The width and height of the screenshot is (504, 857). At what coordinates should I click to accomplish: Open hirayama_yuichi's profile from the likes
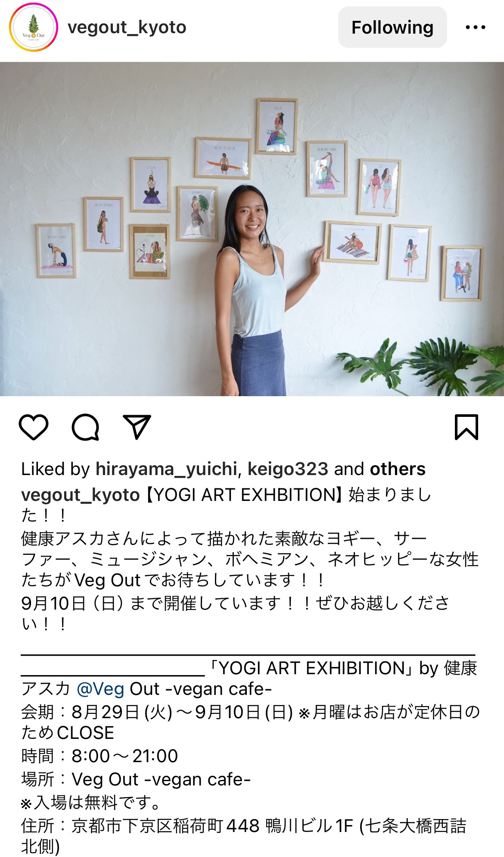pyautogui.click(x=166, y=469)
